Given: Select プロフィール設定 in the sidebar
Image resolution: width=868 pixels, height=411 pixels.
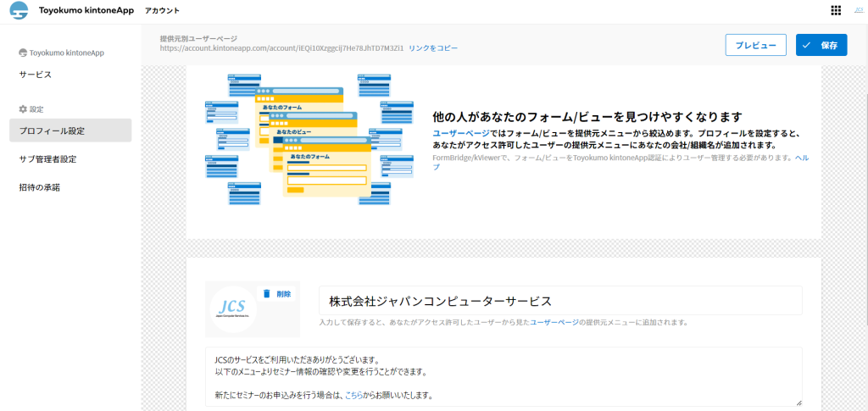Looking at the screenshot, I should [x=70, y=131].
